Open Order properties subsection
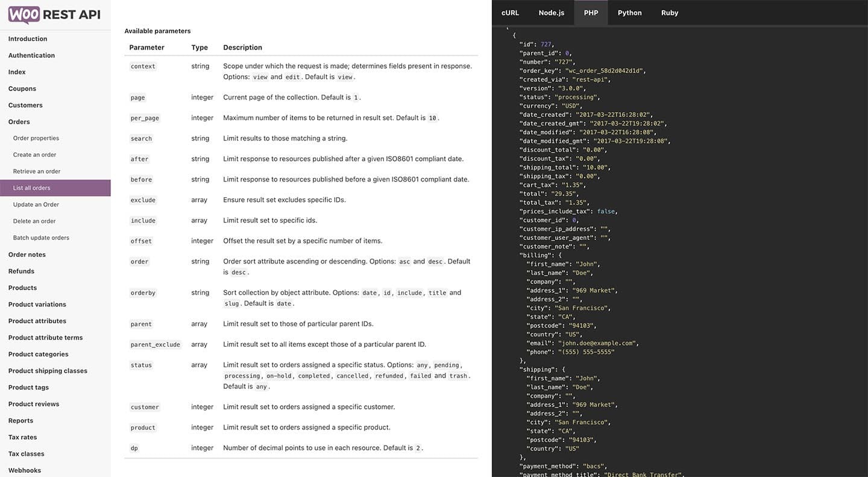Screen dimensions: 868x477 click(x=36, y=138)
